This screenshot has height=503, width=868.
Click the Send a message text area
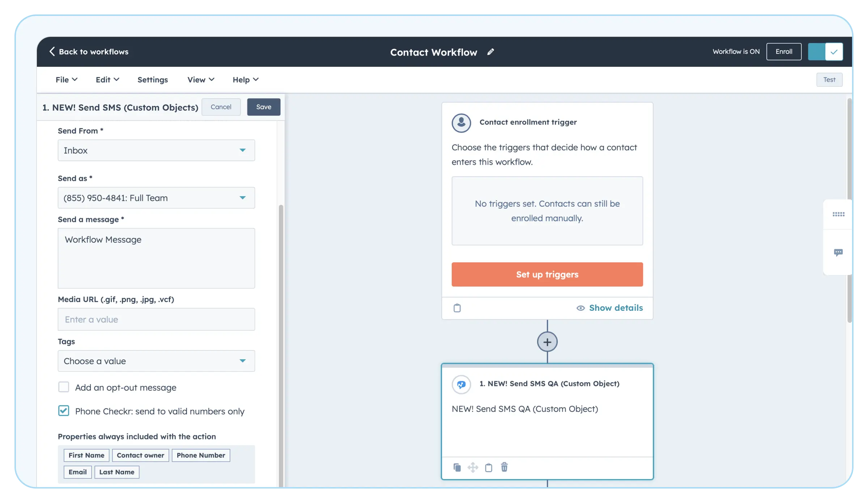[156, 258]
